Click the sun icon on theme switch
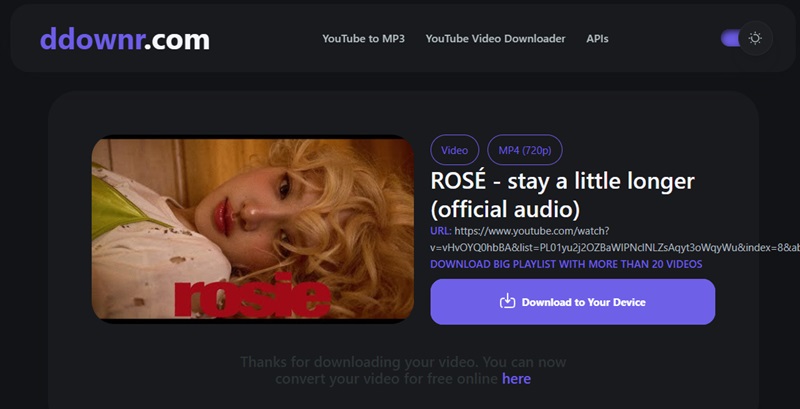This screenshot has height=409, width=800. [755, 38]
